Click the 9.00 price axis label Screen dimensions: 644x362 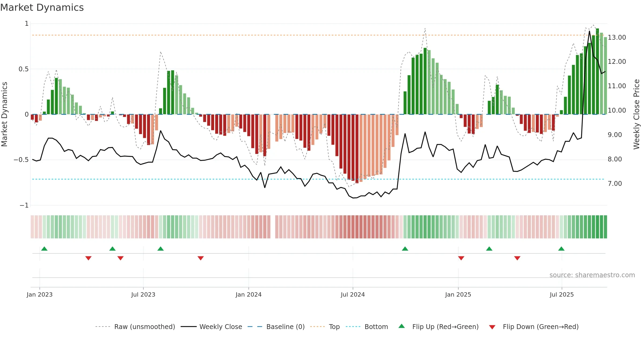[x=615, y=135]
